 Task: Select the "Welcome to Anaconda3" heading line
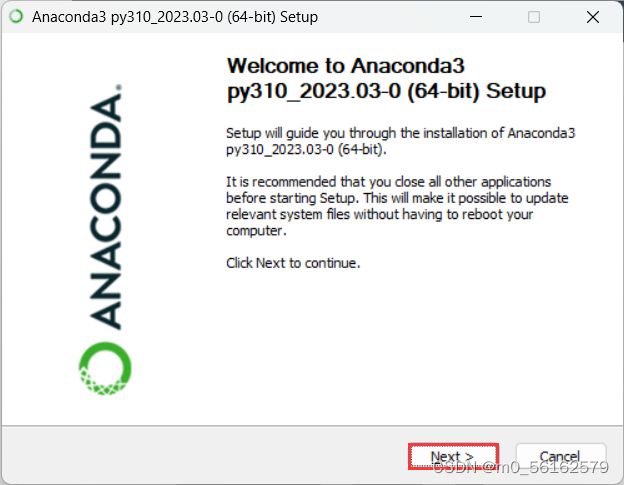click(x=345, y=66)
